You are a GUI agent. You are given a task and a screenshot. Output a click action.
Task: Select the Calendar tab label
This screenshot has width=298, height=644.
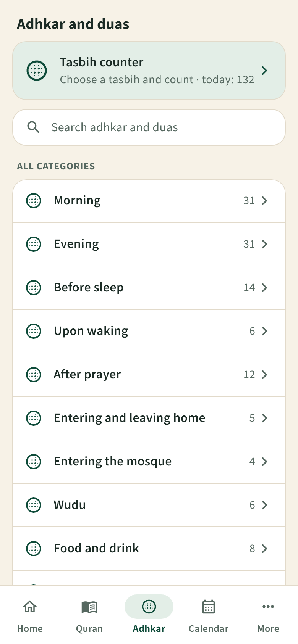point(209,629)
